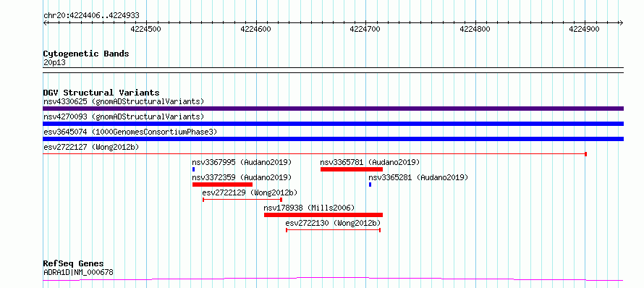644x288 pixels.
Task: Click the RefSeq Genes track heading
Action: [74, 264]
